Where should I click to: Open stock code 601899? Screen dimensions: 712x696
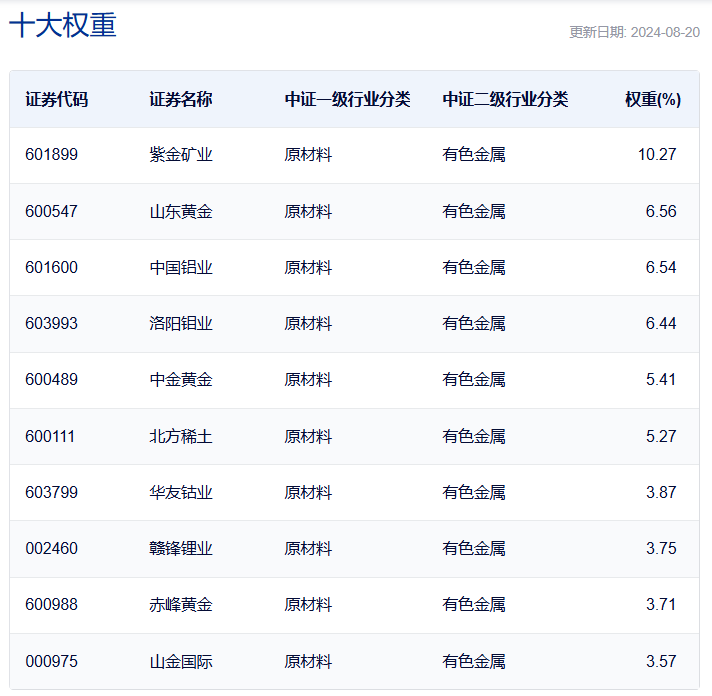[x=51, y=155]
